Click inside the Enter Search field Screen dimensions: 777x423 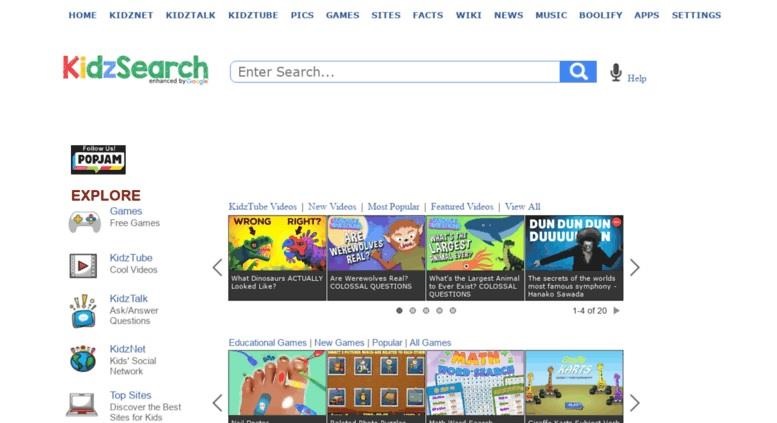[x=395, y=72]
